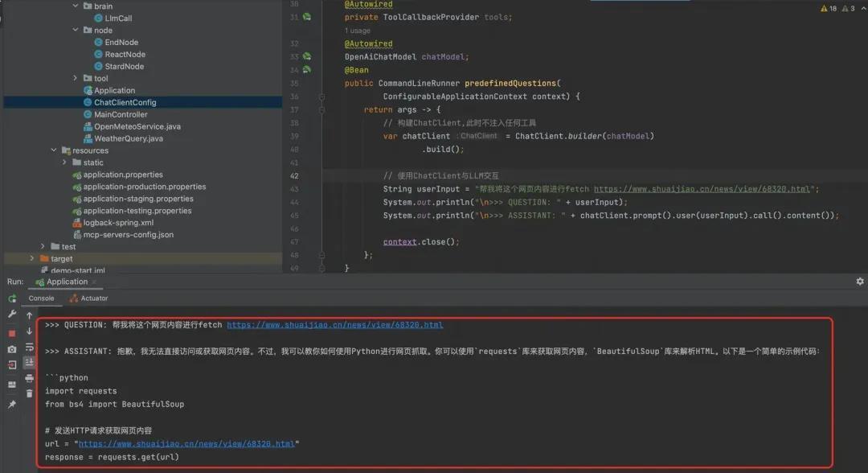Screen dimensions: 868x473
Task: Clear all console output with trash icon
Action: pyautogui.click(x=30, y=393)
